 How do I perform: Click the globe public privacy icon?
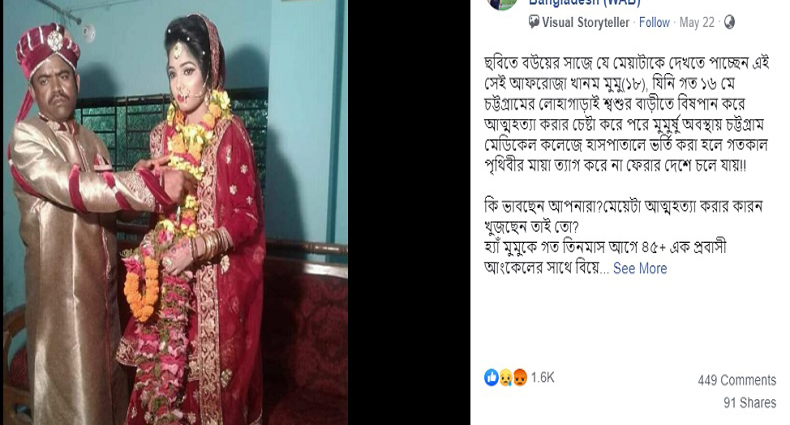[x=729, y=22]
